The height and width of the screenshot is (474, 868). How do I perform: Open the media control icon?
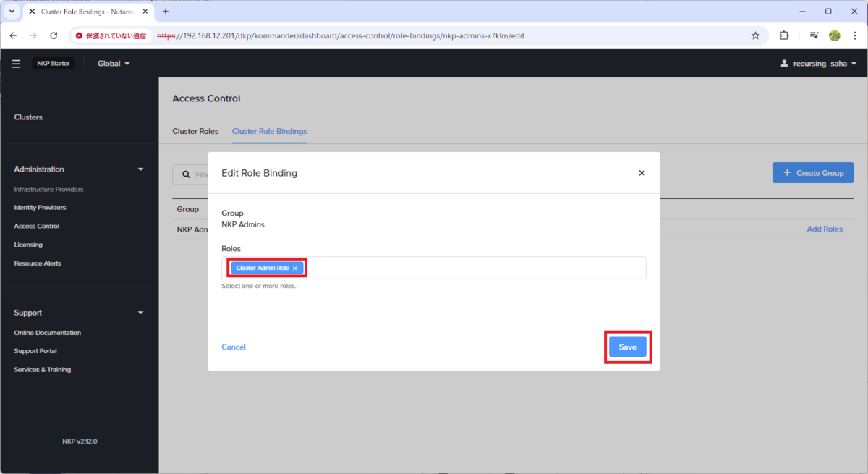pyautogui.click(x=814, y=35)
